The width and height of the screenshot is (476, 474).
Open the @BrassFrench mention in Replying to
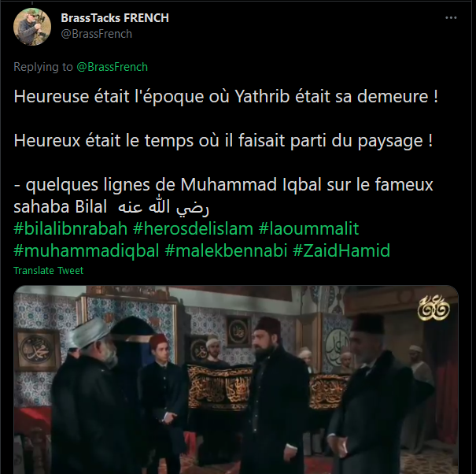pyautogui.click(x=112, y=67)
